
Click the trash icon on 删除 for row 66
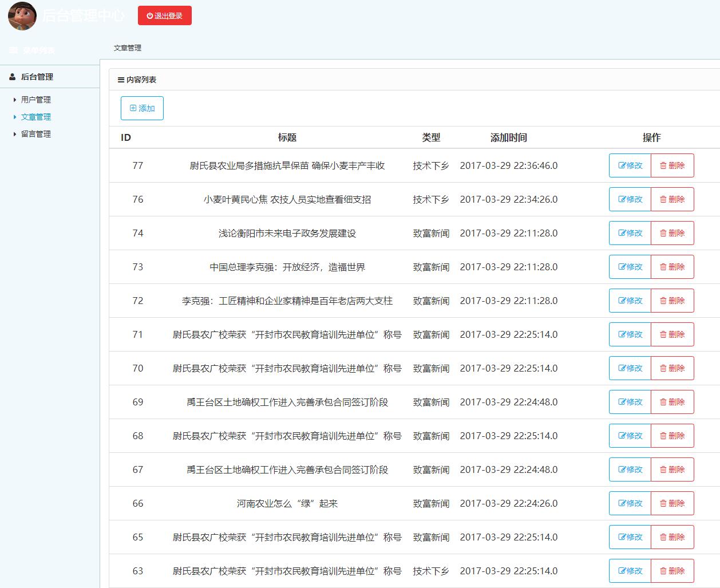click(x=664, y=503)
